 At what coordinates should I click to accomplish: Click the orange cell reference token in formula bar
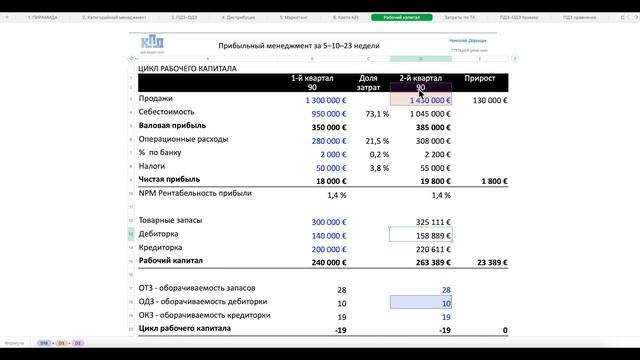tap(61, 343)
